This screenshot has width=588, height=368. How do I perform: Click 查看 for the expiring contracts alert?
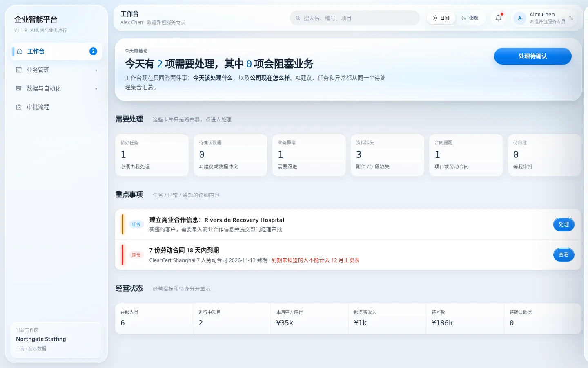563,255
